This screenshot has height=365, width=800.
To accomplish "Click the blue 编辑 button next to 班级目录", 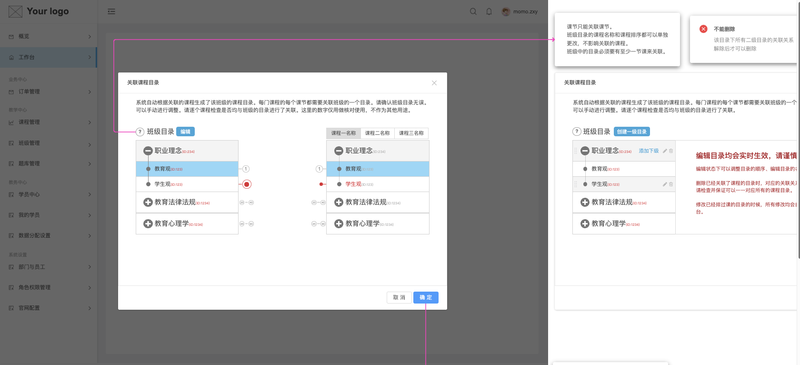I will (x=185, y=132).
